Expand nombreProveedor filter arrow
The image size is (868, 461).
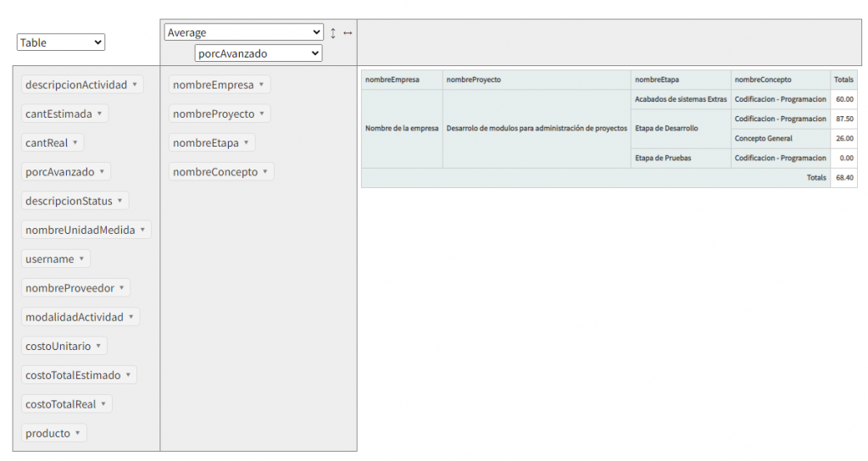click(x=121, y=288)
